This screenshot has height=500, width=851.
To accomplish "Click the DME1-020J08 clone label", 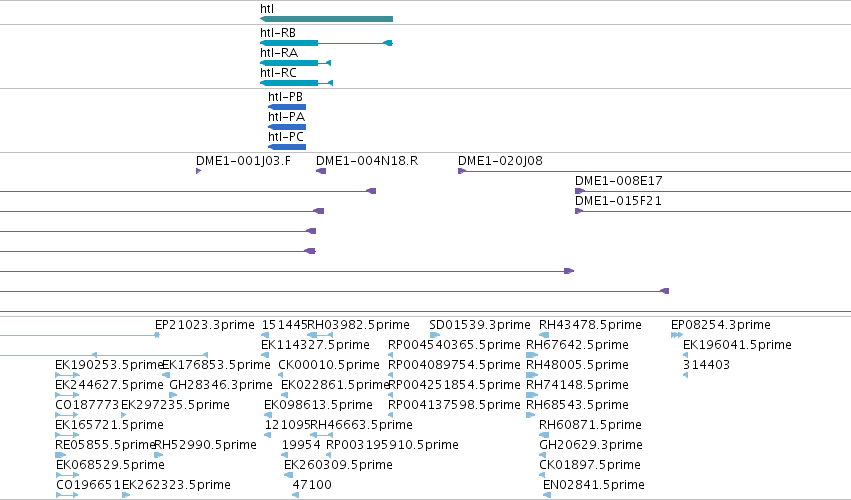I will [500, 161].
